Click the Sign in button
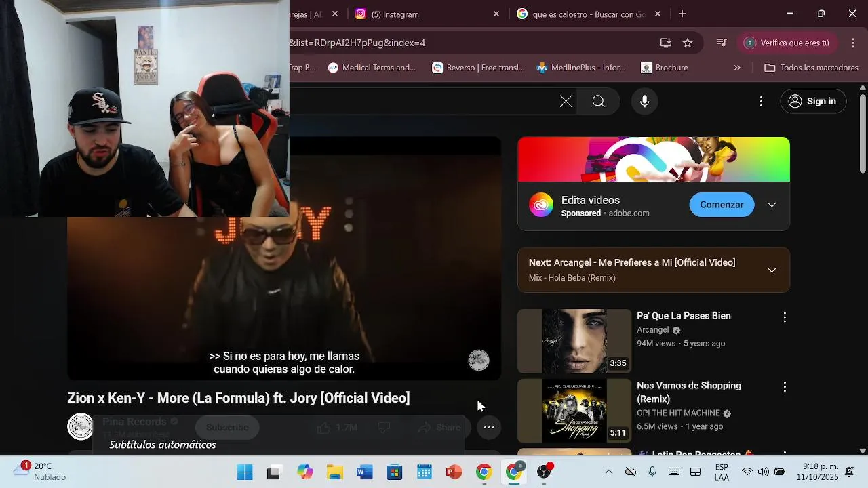 pyautogui.click(x=814, y=102)
